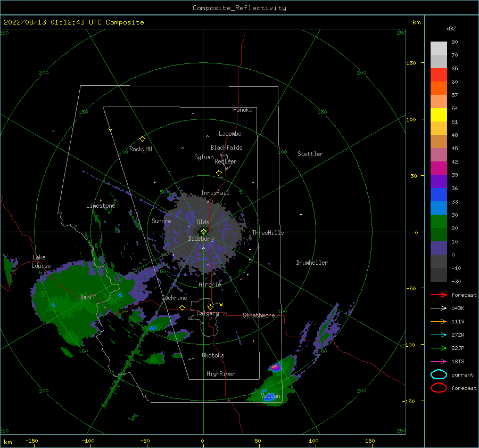This screenshot has height=448, width=479.
Task: Select the cyan 27ZW arrow icon
Action: coord(439,335)
